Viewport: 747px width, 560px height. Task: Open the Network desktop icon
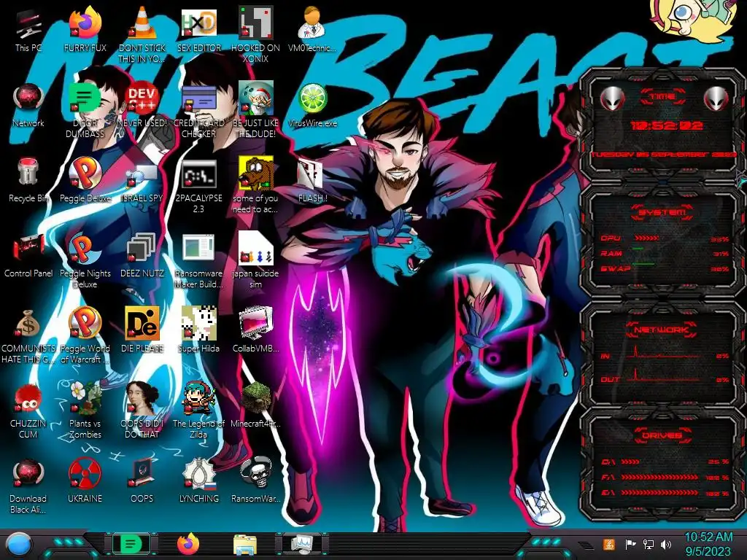tap(28, 106)
